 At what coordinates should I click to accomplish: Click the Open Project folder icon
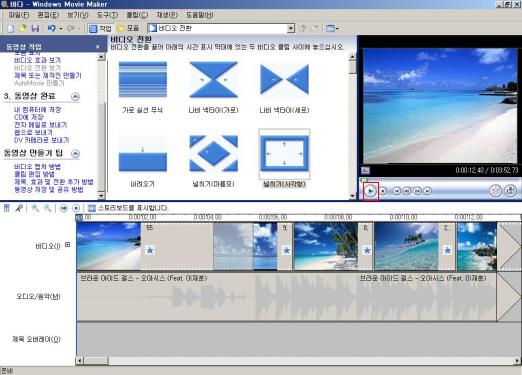pos(23,28)
